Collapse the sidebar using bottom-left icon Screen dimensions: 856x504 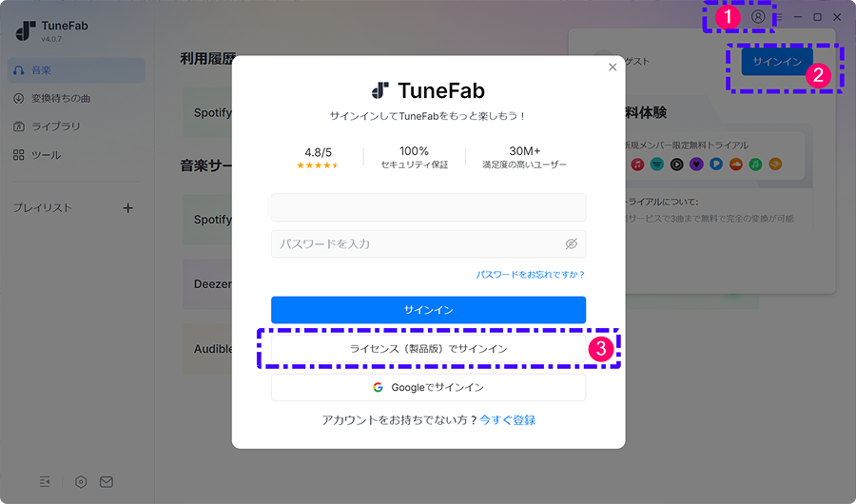45,481
